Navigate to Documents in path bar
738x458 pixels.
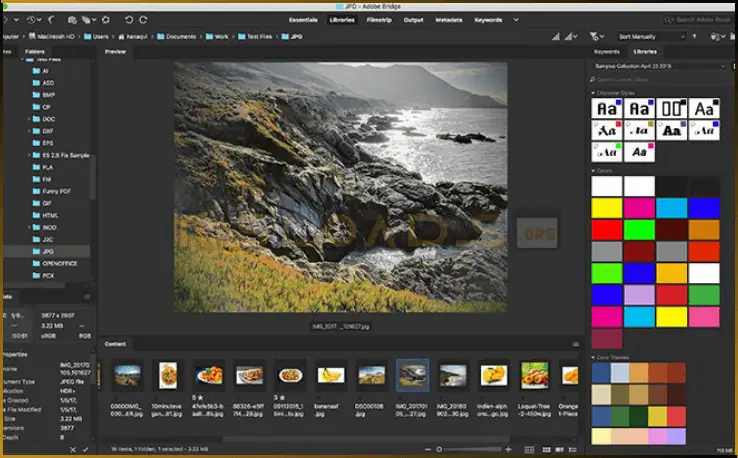pyautogui.click(x=176, y=36)
